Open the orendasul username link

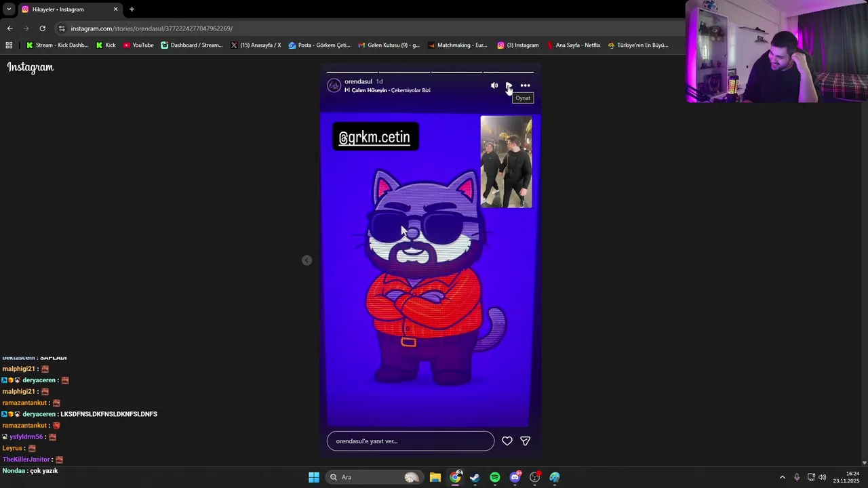click(x=358, y=81)
